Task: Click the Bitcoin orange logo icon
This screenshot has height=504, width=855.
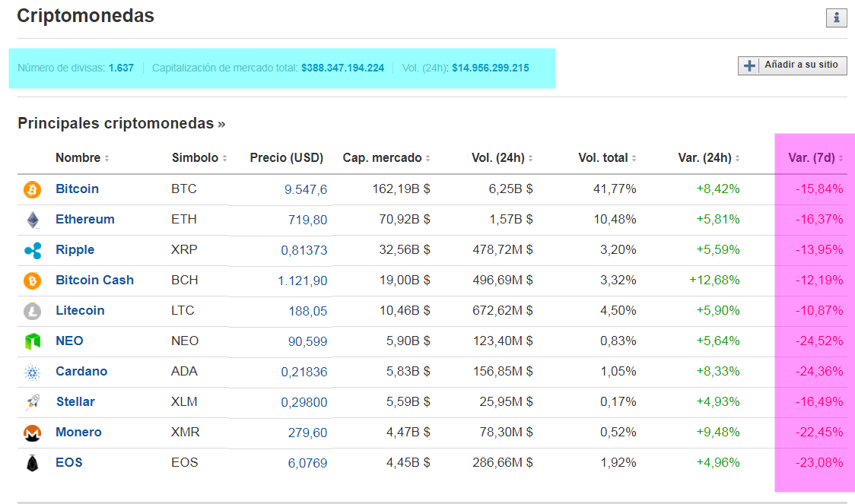Action: (x=32, y=189)
